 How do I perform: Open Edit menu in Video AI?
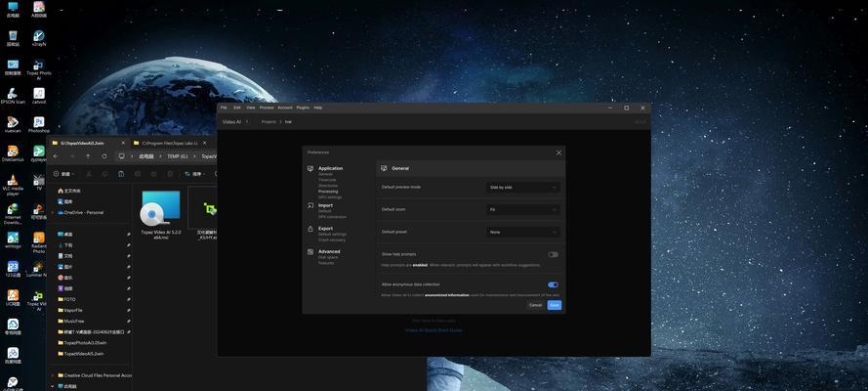pyautogui.click(x=237, y=108)
